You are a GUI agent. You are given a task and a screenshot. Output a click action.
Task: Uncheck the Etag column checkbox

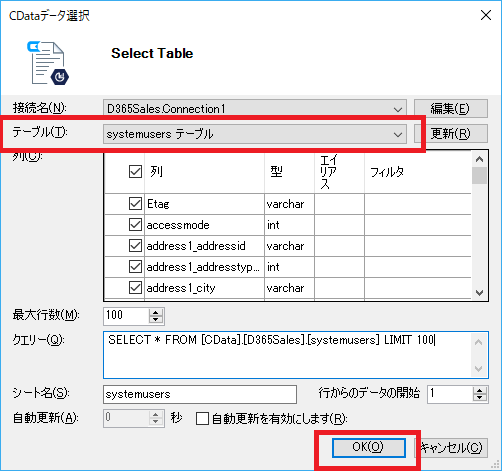(x=135, y=204)
